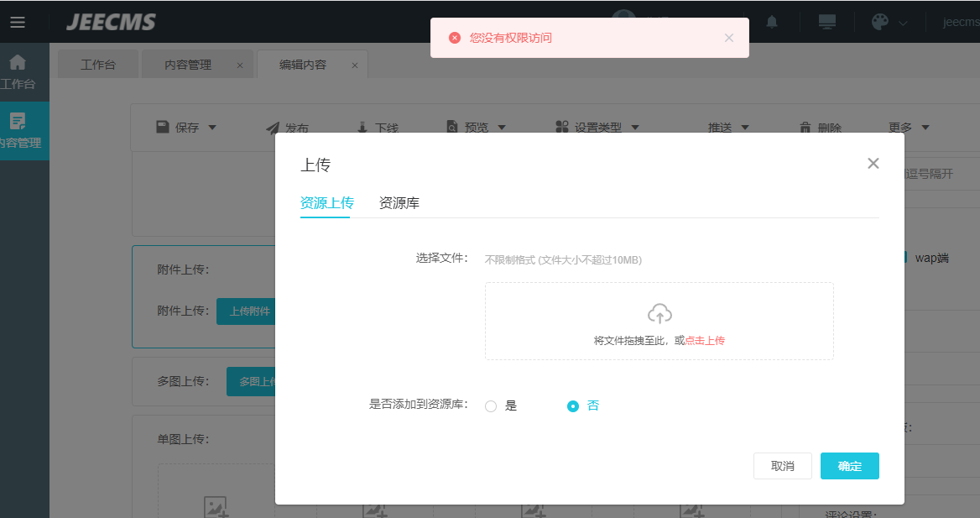Expand the 设置类型 dropdown
Screen dimensions: 980x518
634,128
